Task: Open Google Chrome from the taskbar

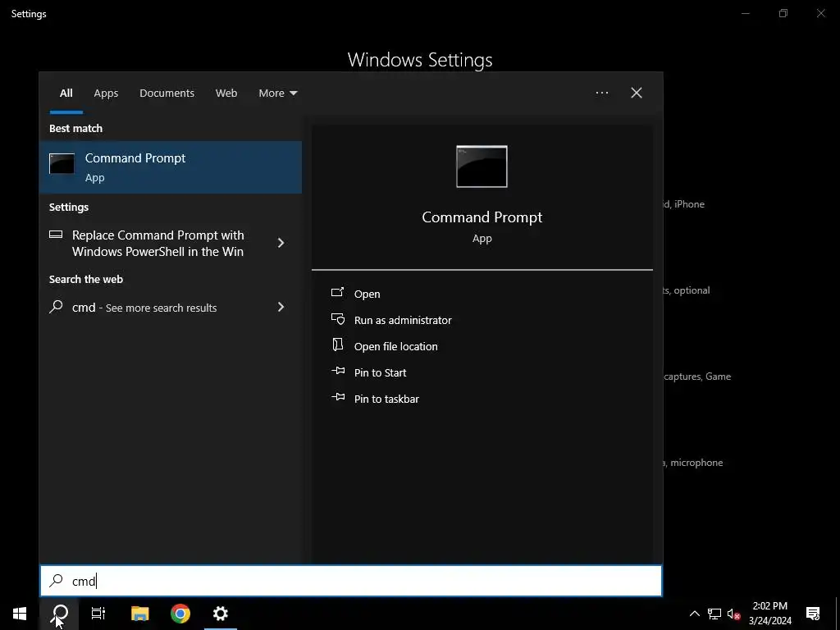Action: (180, 614)
